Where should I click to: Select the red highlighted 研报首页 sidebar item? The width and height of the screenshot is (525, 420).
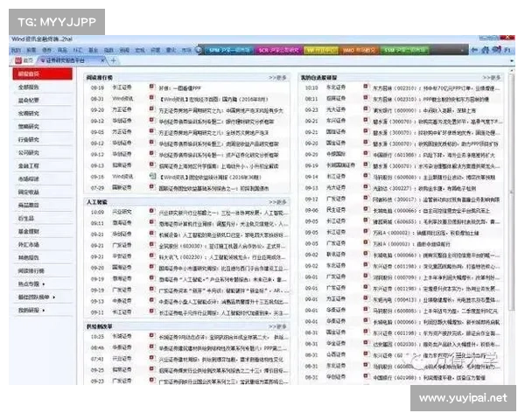[x=43, y=73]
